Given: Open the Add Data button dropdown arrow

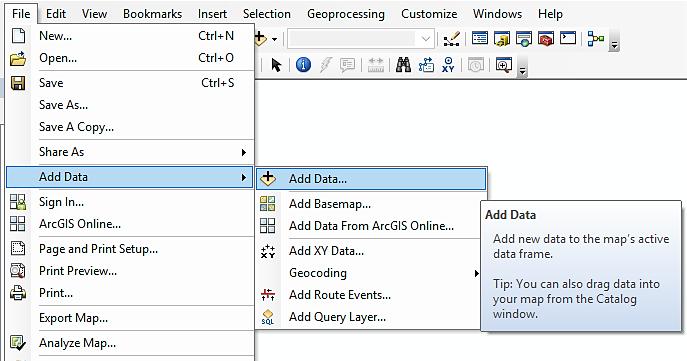Looking at the screenshot, I should 274,39.
